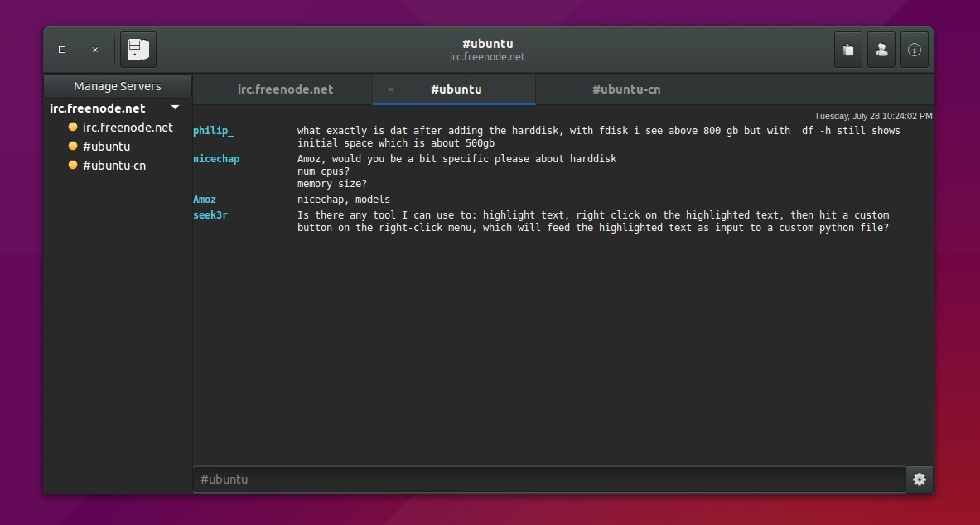Collapse the irc.freenode.net server tree arrow

point(176,108)
